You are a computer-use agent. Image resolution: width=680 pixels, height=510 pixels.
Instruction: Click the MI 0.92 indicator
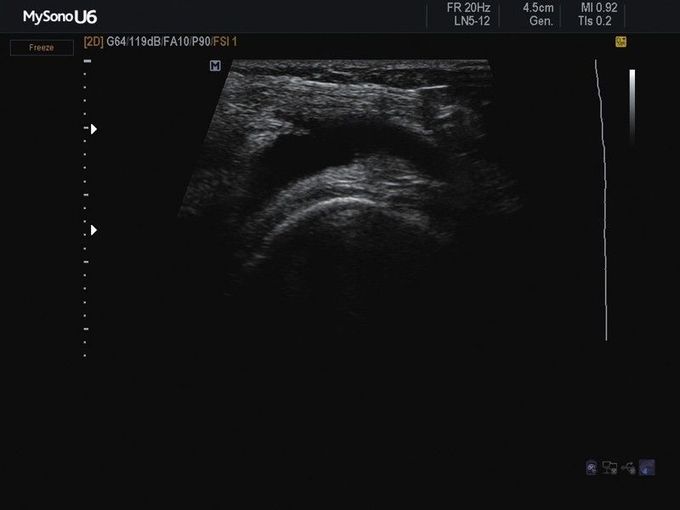click(599, 8)
